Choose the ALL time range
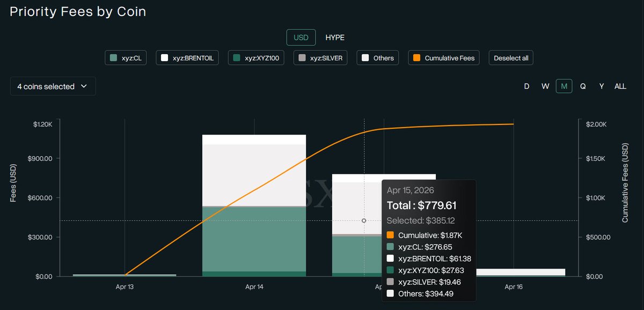This screenshot has height=310, width=644. tap(620, 86)
